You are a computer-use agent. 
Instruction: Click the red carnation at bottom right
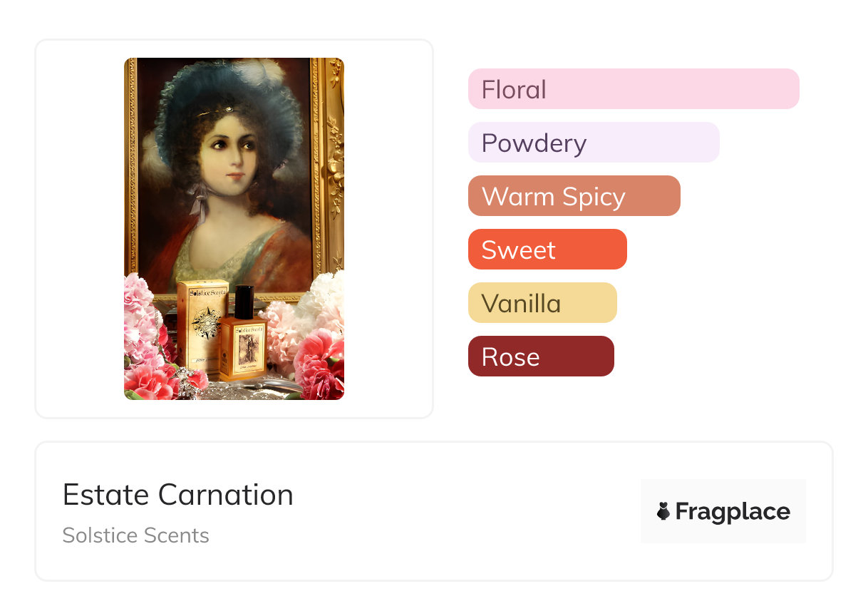[317, 364]
